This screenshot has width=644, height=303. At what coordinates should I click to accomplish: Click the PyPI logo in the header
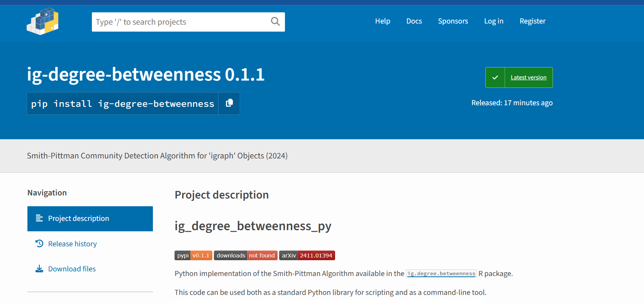42,22
